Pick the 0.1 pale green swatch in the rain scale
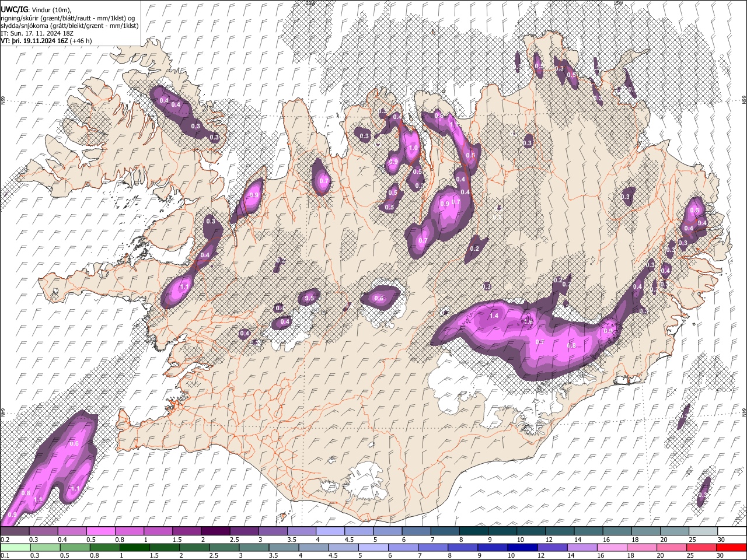Image resolution: width=747 pixels, height=560 pixels. [x=15, y=547]
